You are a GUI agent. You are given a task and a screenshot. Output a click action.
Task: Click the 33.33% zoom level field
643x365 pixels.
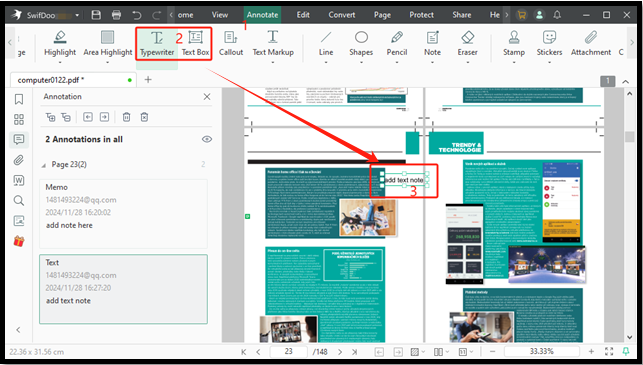point(541,351)
